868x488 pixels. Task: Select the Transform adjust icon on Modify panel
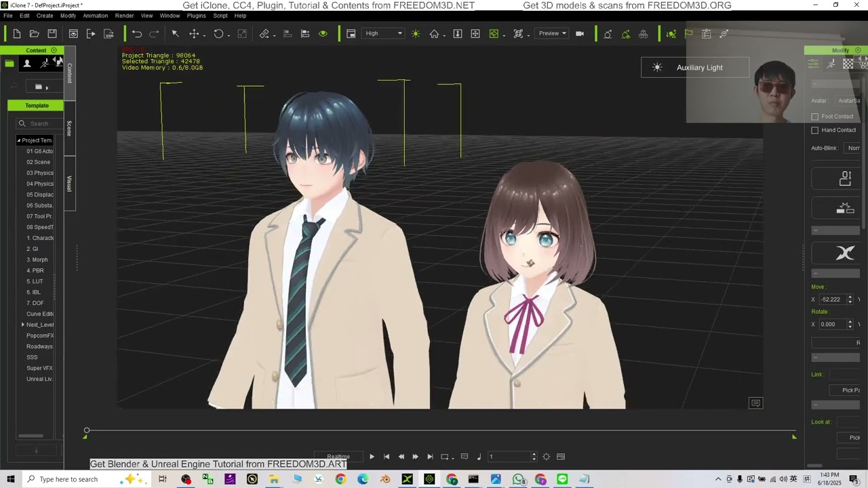click(813, 63)
